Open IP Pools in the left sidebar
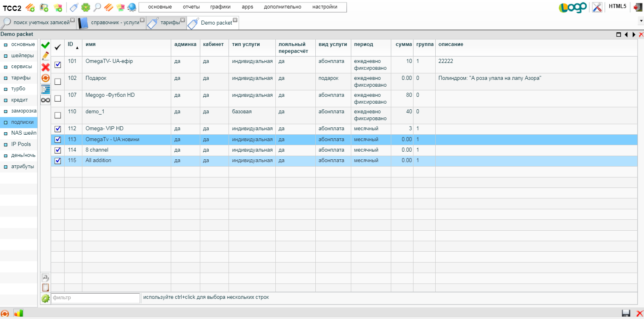 [x=21, y=144]
